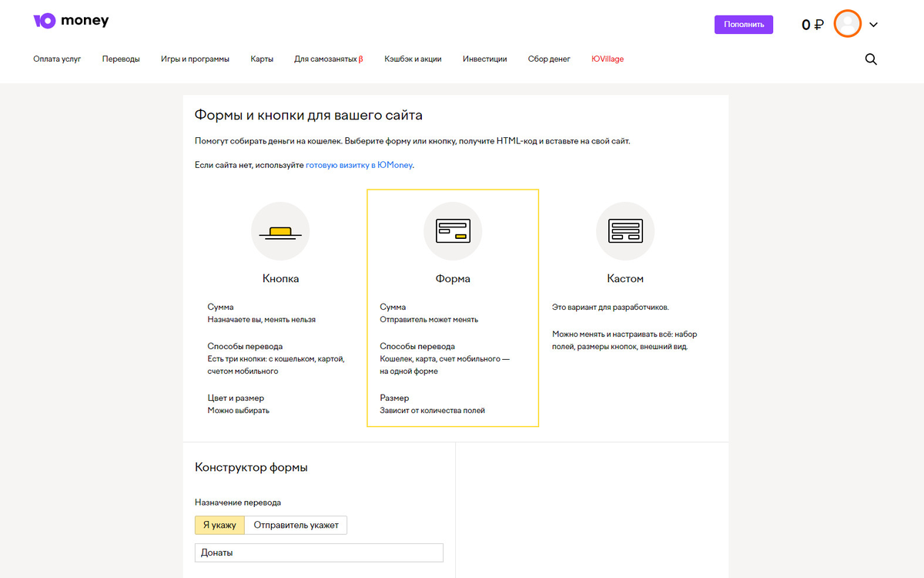Viewport: 924px width, 578px height.
Task: Open the Оплата услуг menu
Action: (57, 59)
